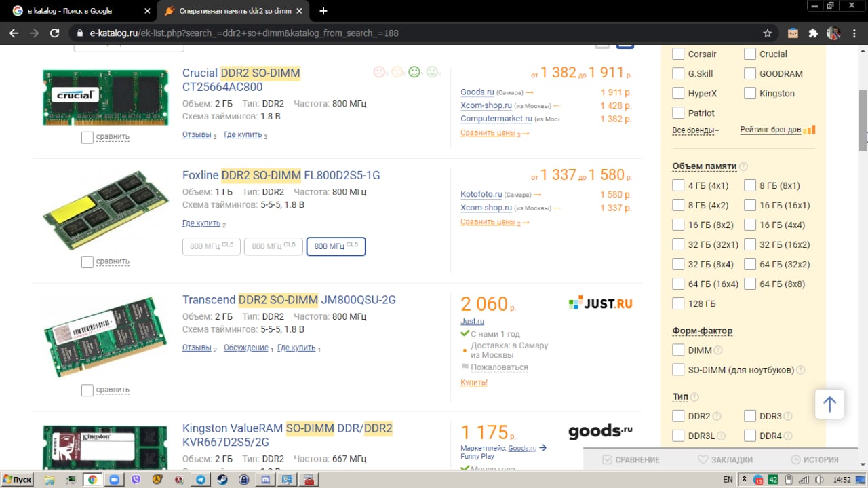Open help icon next to SO-DIMM form-factor
This screenshot has width=868, height=488.
point(800,370)
